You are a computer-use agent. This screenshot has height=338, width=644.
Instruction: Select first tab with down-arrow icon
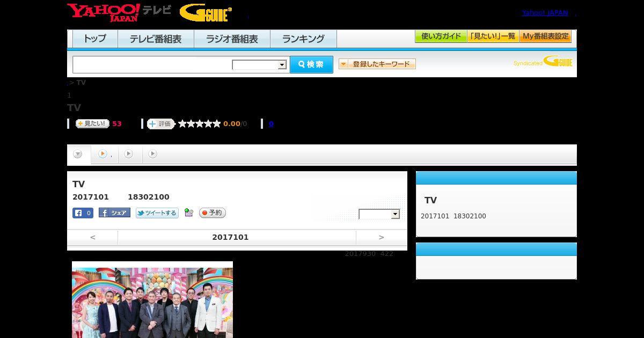click(78, 155)
